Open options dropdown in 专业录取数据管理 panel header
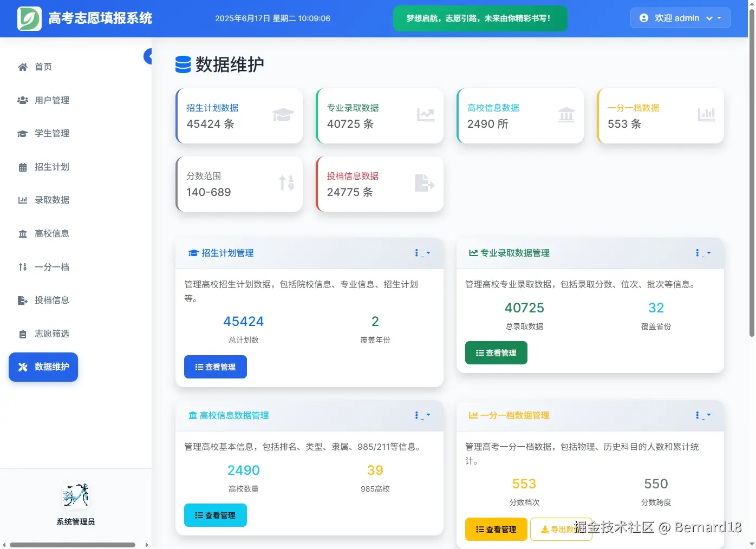The width and height of the screenshot is (756, 549). (x=703, y=253)
